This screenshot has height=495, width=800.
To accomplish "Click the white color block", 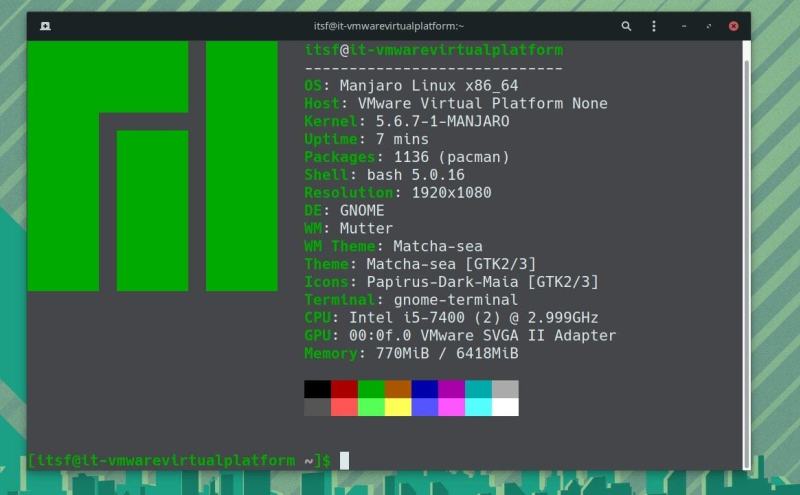I will point(505,407).
